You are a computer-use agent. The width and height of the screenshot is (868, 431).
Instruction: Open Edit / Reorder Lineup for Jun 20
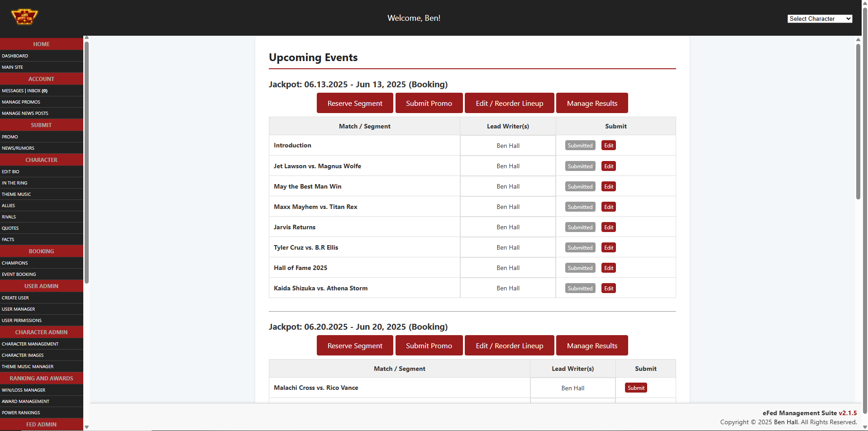[509, 346]
